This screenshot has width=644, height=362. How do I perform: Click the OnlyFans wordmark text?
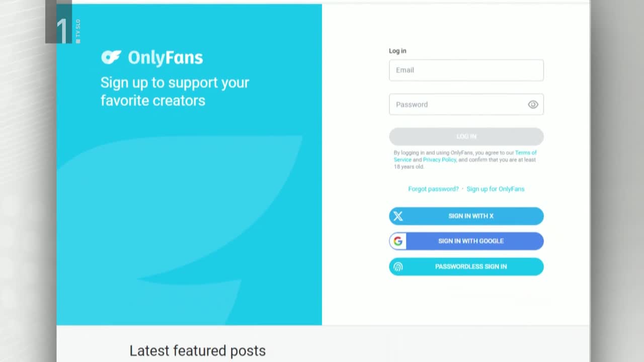166,58
